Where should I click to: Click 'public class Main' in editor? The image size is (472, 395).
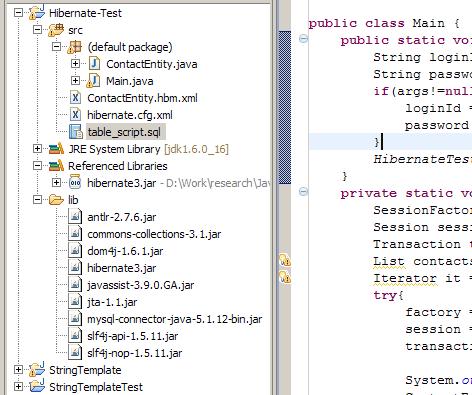tap(377, 23)
